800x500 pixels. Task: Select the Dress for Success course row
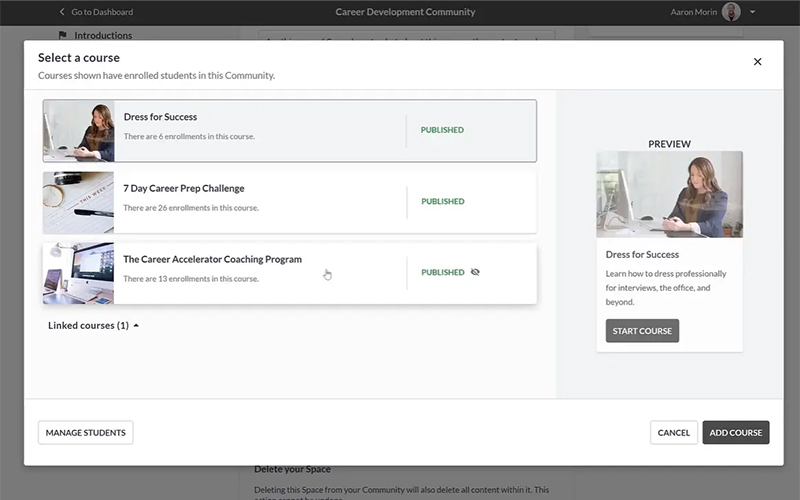pos(260,130)
